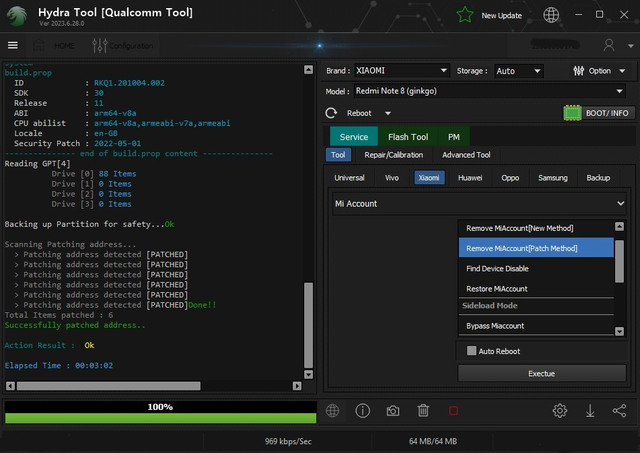Click operation list scroll up arrow

(619, 226)
